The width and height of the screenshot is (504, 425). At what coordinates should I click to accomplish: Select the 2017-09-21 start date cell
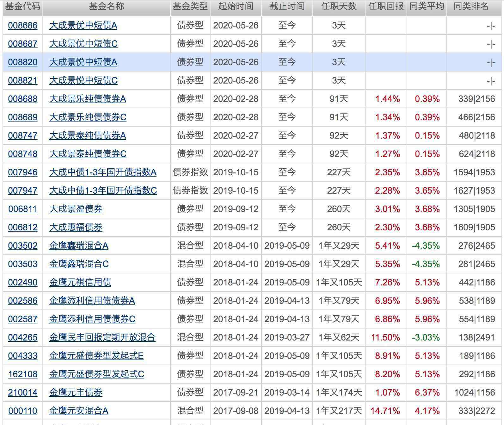236,392
